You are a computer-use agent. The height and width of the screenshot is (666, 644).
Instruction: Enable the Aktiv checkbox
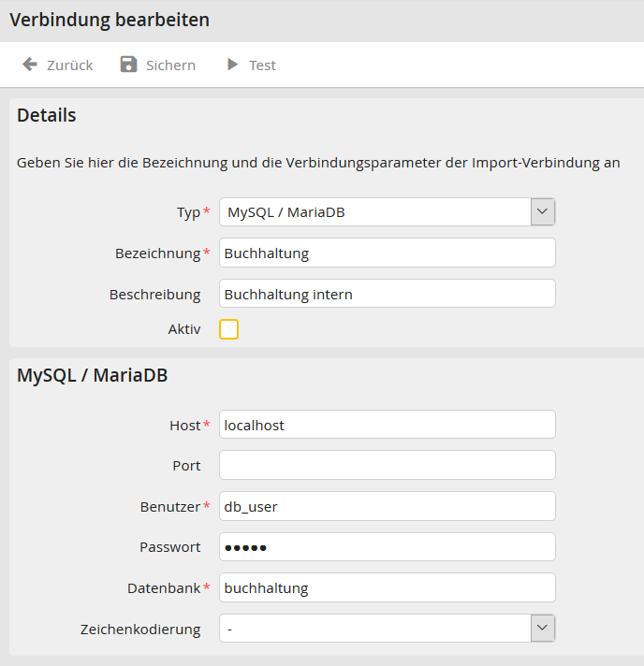click(228, 329)
